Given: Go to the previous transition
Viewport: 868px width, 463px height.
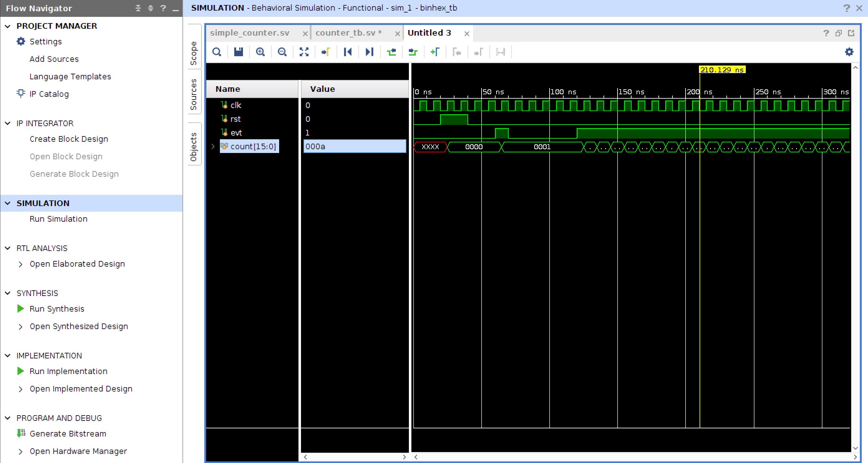Looking at the screenshot, I should tap(391, 52).
